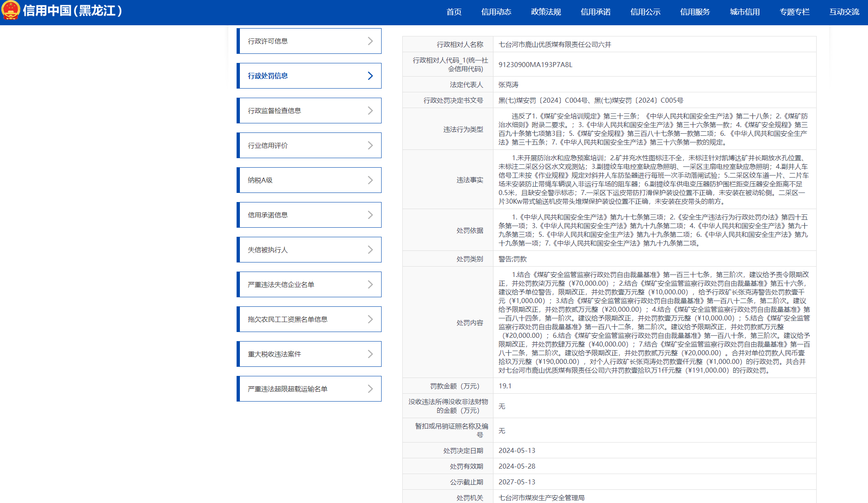Open 专题专栏 navigation item
Image resolution: width=868 pixels, height=503 pixels.
(794, 12)
